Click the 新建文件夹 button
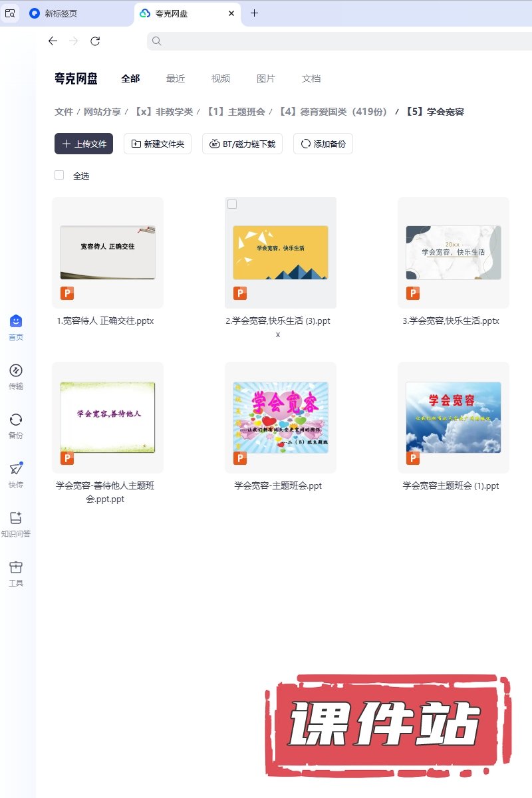This screenshot has height=798, width=532. 158,144
